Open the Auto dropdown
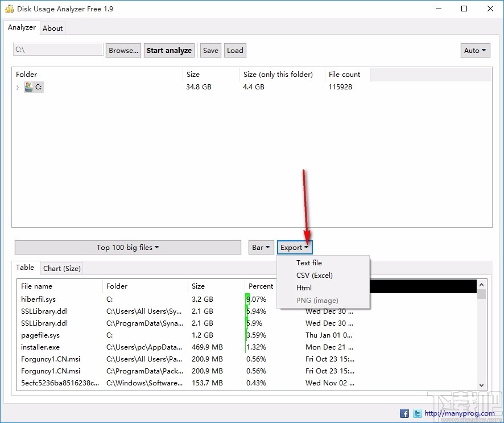 click(475, 50)
